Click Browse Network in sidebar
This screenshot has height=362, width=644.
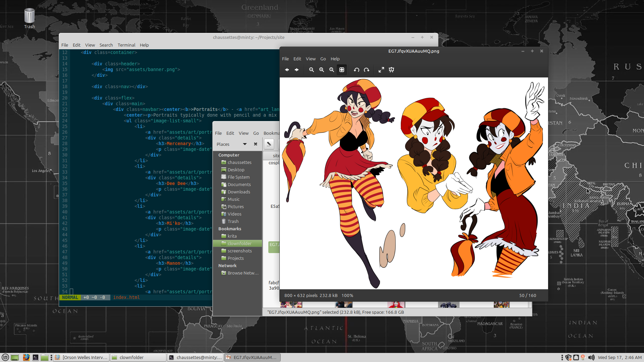click(237, 273)
